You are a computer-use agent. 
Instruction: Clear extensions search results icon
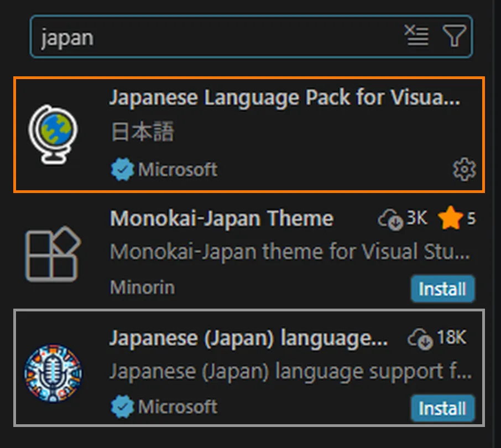[416, 35]
